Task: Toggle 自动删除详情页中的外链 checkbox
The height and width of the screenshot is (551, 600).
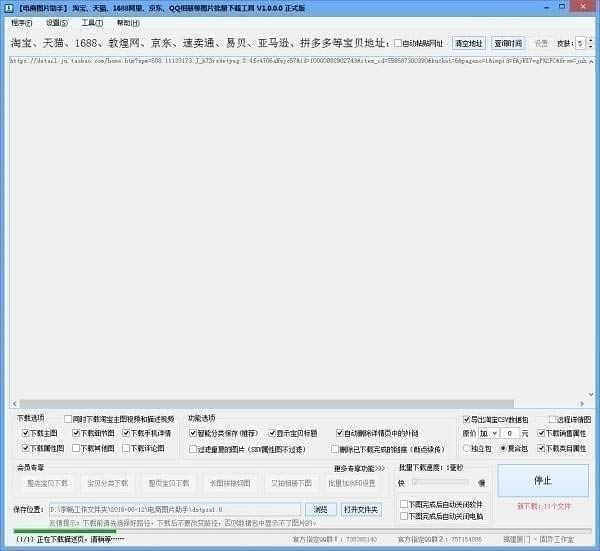Action: [x=339, y=433]
